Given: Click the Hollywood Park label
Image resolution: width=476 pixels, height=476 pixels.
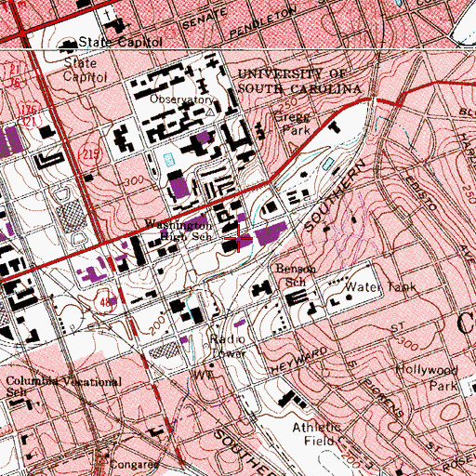Looking at the screenshot, I should pos(428,377).
